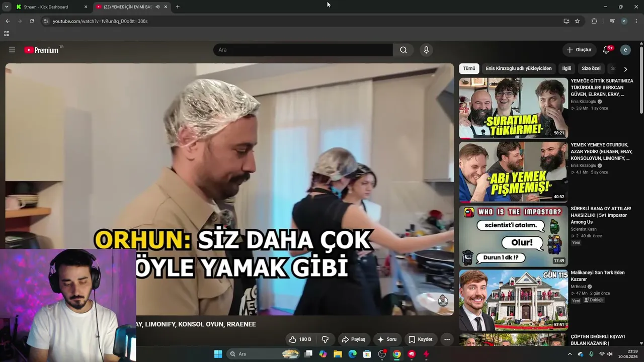Select the Size özel filter chip

coord(591,68)
